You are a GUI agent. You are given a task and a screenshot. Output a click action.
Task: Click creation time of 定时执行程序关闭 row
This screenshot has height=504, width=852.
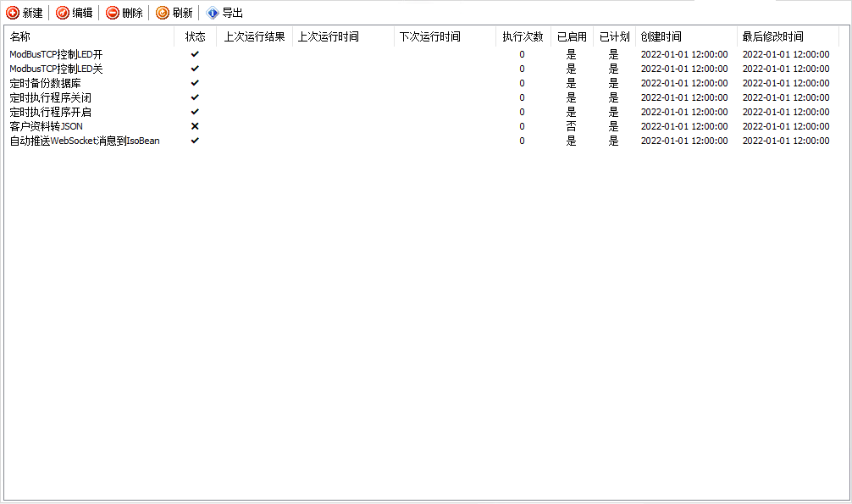click(x=684, y=97)
